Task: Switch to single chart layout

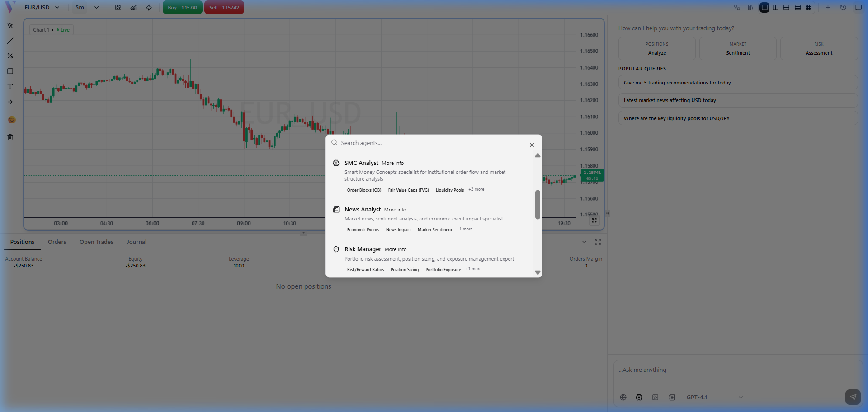Action: (764, 8)
